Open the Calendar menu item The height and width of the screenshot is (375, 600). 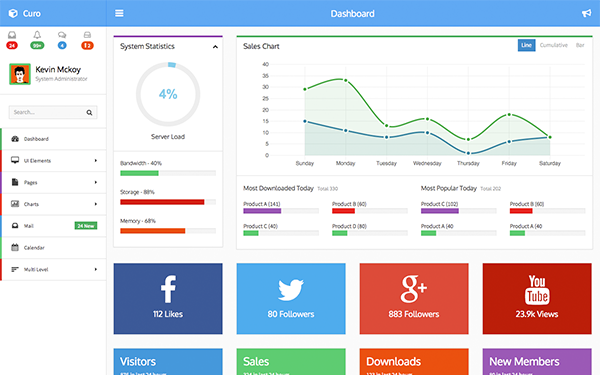click(54, 248)
